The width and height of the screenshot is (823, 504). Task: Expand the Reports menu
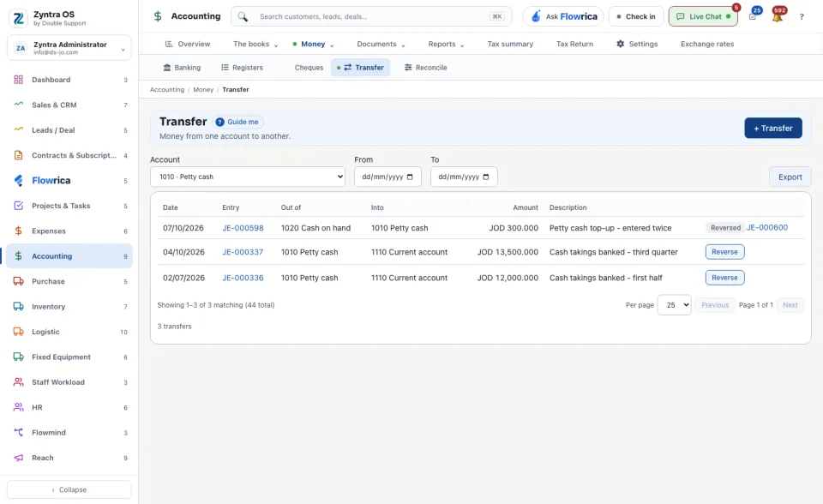point(446,44)
